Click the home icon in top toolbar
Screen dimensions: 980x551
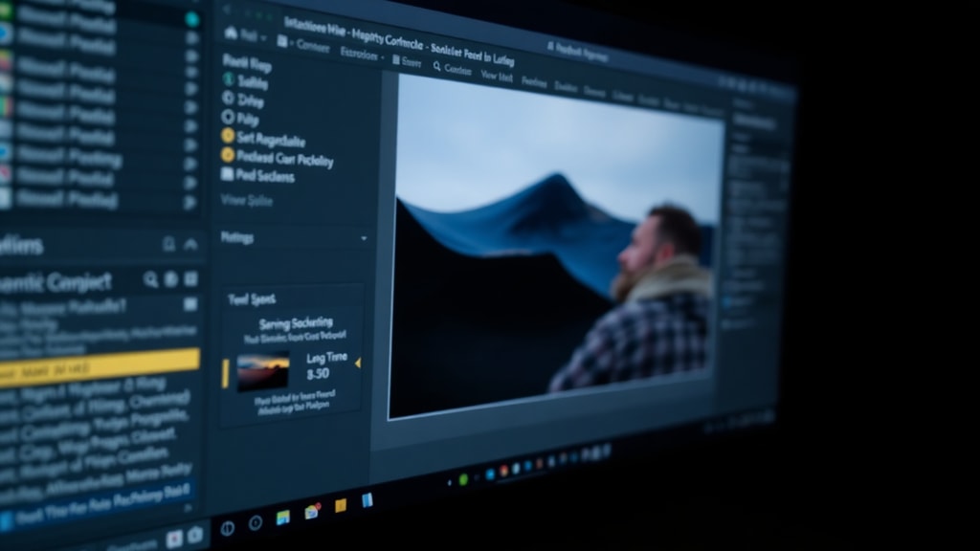point(231,33)
